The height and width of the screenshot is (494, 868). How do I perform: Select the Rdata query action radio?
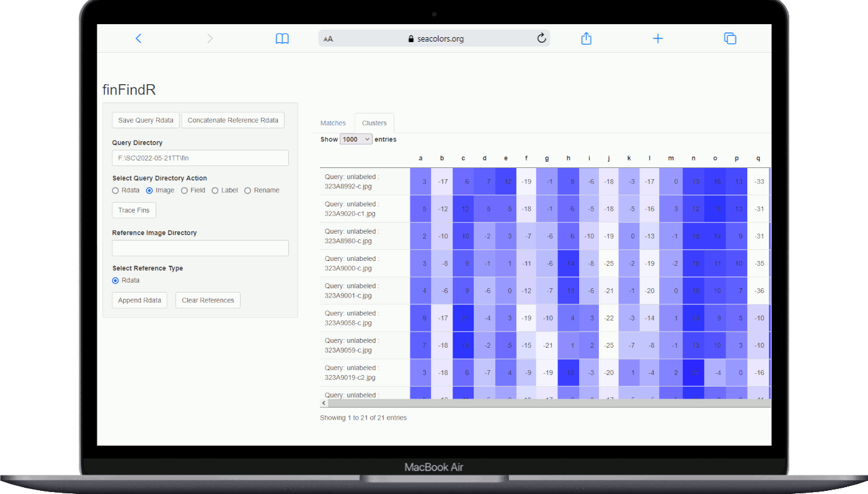point(115,190)
